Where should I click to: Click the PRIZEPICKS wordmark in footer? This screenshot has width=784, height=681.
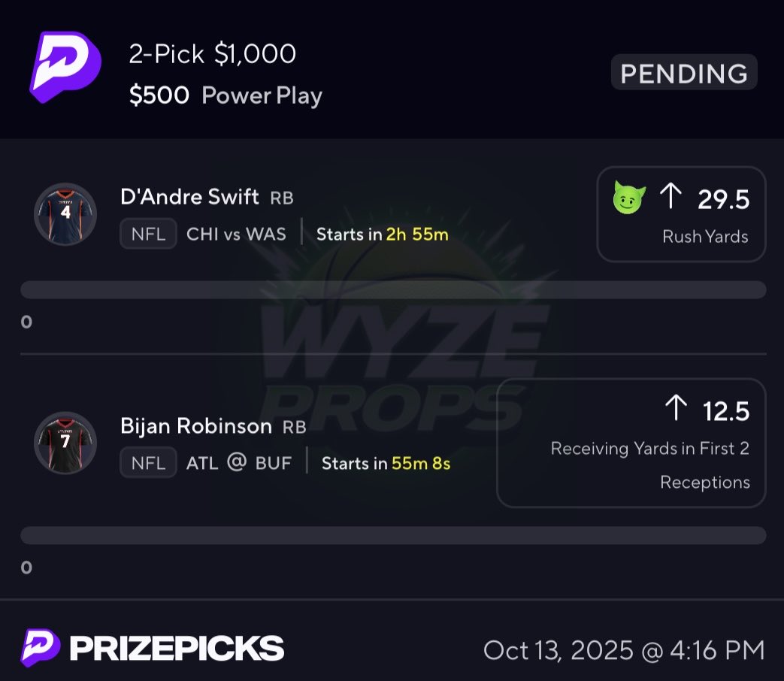point(177,648)
